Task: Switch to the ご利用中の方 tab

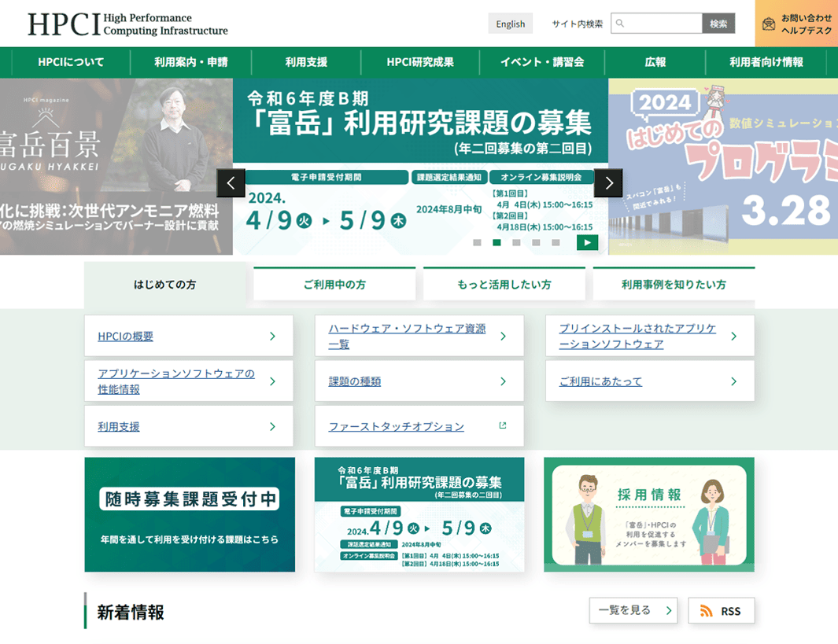Action: pos(334,285)
